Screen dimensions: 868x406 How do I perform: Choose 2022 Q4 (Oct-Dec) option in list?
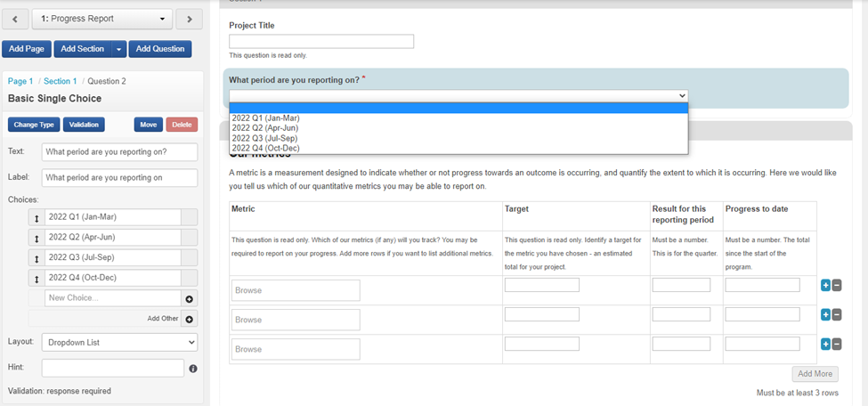(x=264, y=148)
